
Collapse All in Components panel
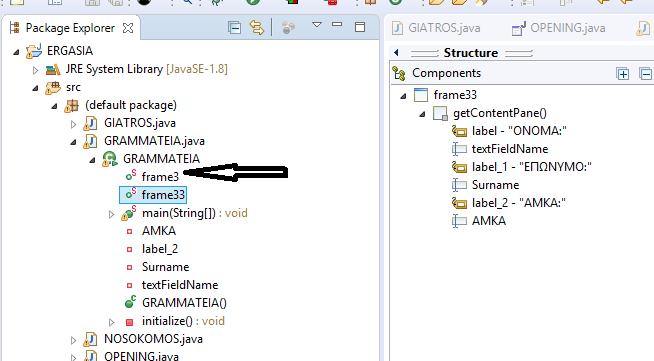(x=645, y=74)
